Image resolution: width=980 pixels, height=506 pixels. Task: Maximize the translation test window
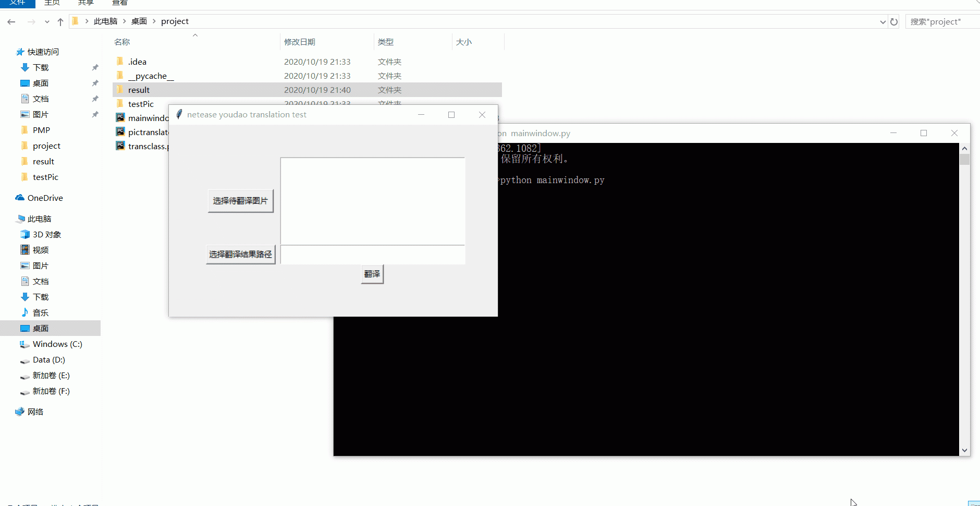[451, 115]
